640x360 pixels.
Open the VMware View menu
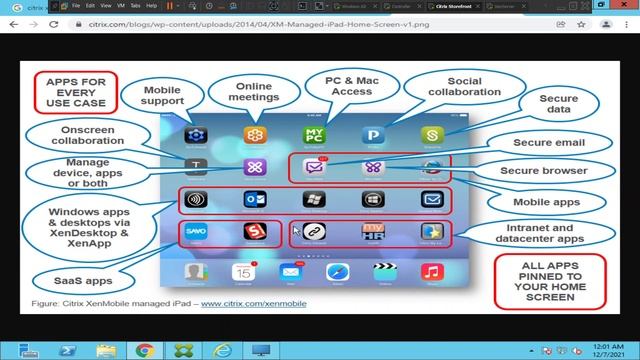pyautogui.click(x=106, y=6)
